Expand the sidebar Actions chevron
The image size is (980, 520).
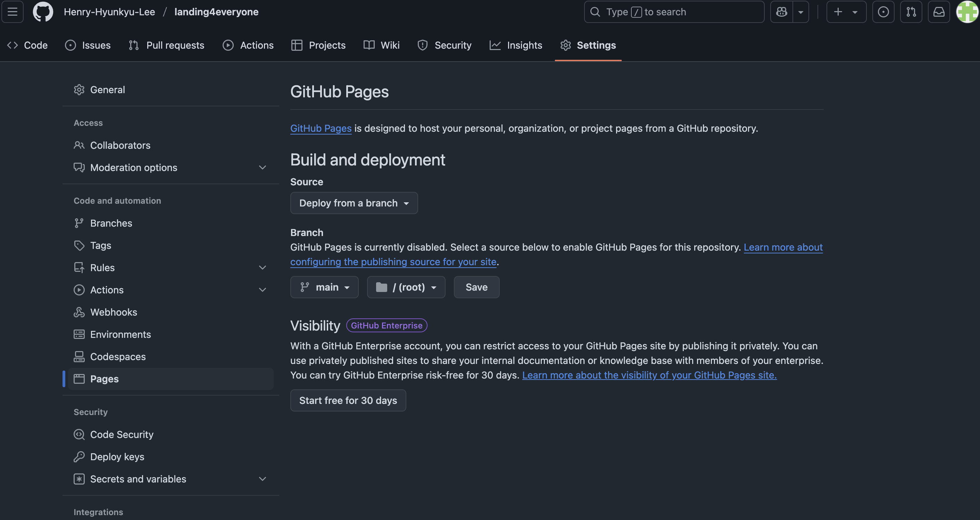coord(263,290)
